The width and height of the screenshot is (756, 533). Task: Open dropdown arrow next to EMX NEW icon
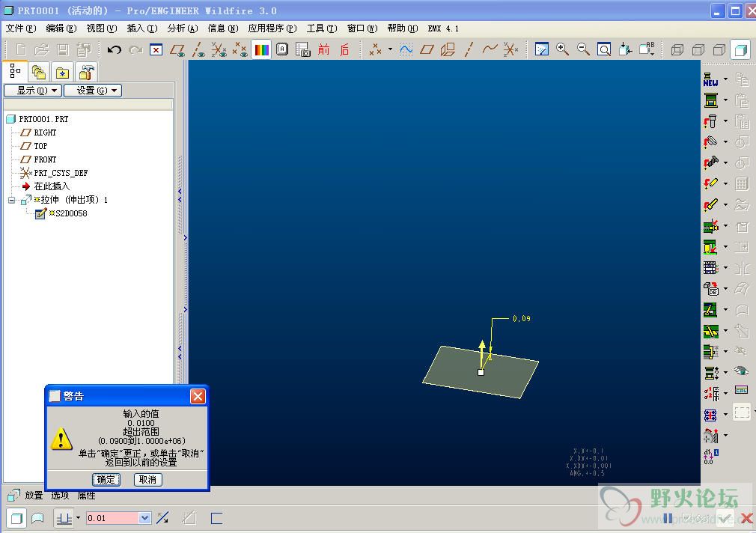pyautogui.click(x=725, y=79)
